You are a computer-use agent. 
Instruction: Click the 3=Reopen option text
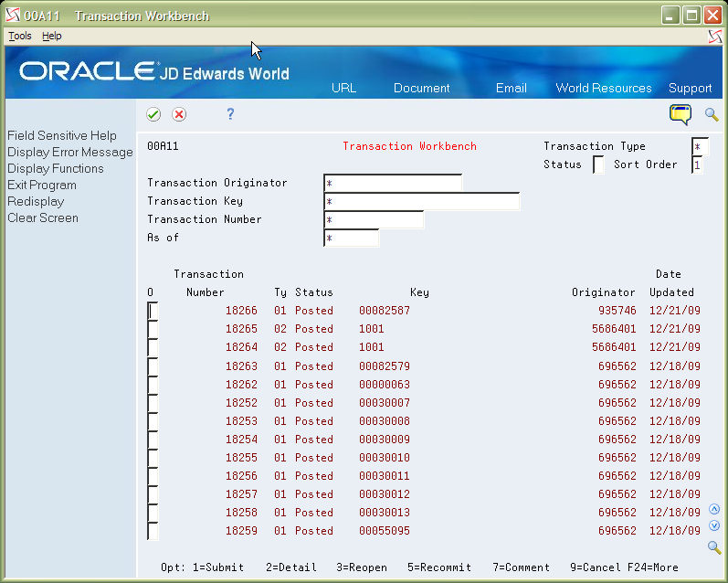362,567
